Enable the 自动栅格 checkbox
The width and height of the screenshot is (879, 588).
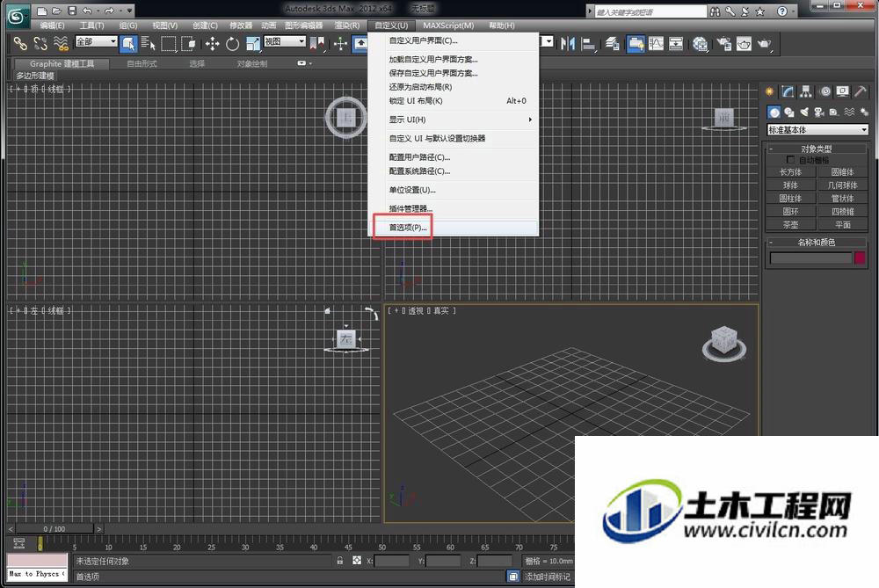coord(790,160)
